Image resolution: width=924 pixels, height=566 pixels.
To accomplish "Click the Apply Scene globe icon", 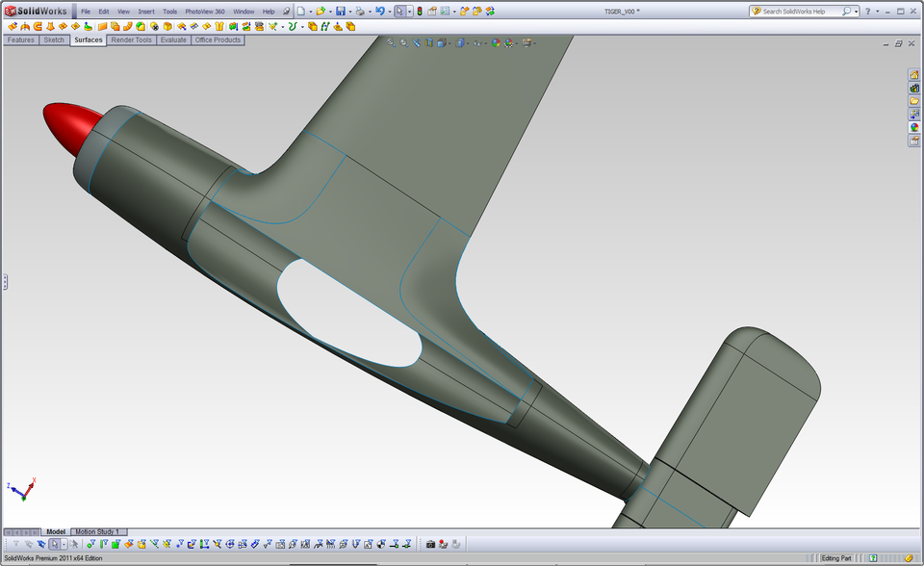I will pos(507,42).
